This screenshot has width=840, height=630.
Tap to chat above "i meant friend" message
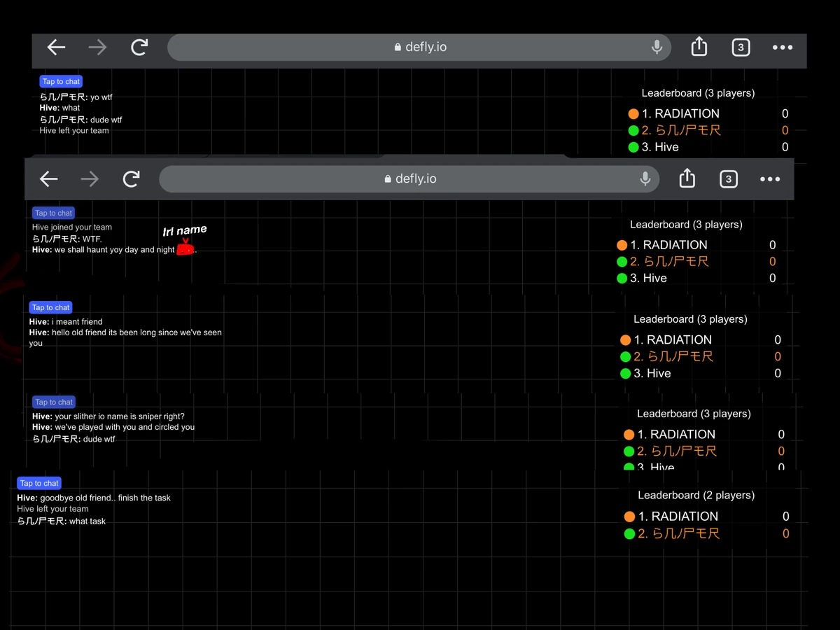[50, 307]
